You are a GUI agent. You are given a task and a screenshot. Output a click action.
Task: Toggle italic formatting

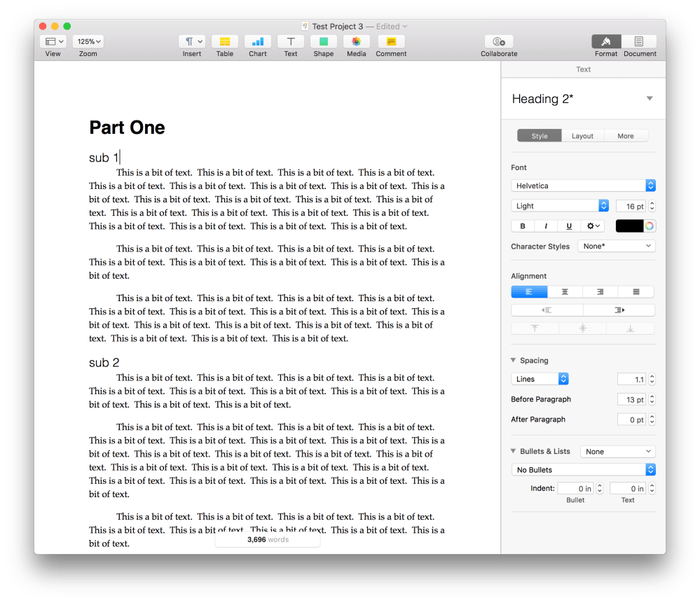(545, 226)
